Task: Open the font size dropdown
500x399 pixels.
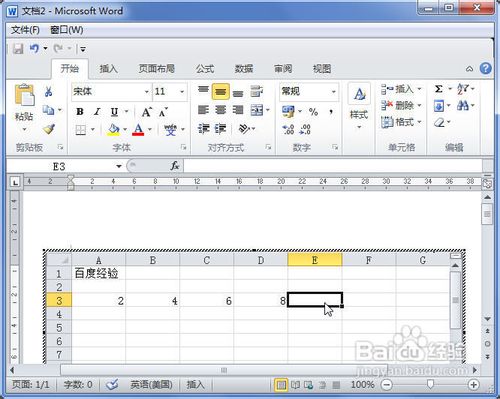Action: point(182,92)
